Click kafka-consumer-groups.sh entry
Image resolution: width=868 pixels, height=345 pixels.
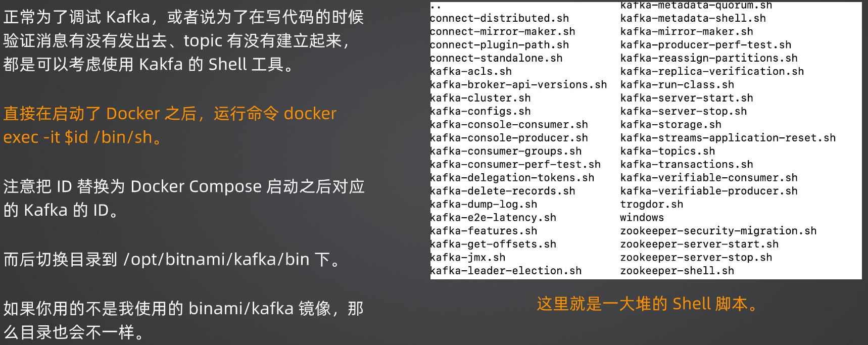506,151
